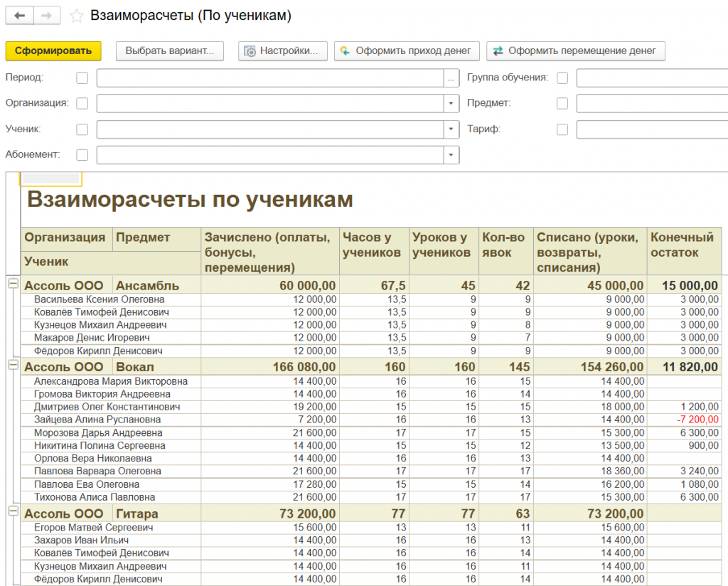Enable the Тариф filter checkbox

562,129
